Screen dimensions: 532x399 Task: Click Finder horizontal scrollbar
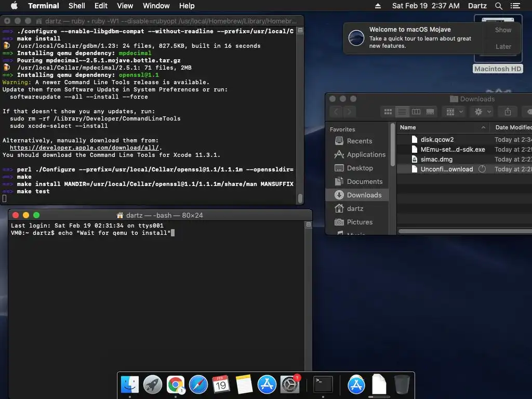click(x=465, y=231)
